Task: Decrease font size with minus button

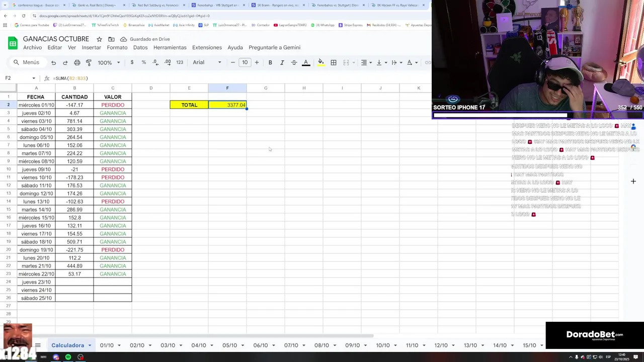Action: [232, 62]
